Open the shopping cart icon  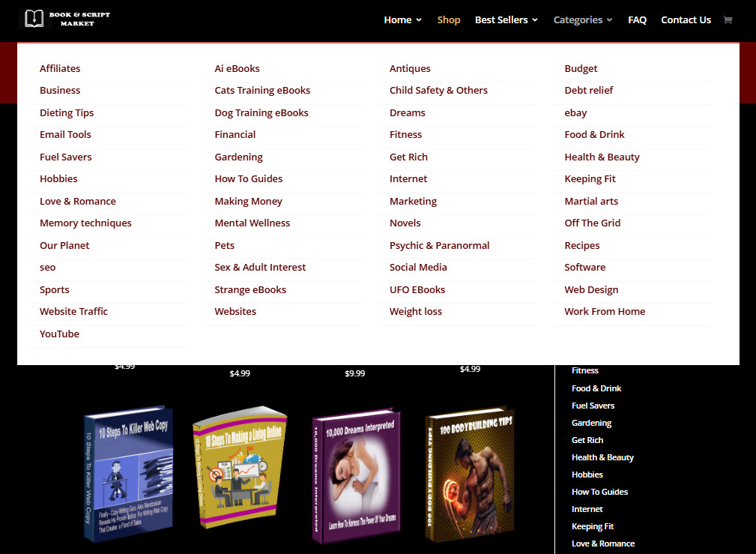tap(728, 19)
